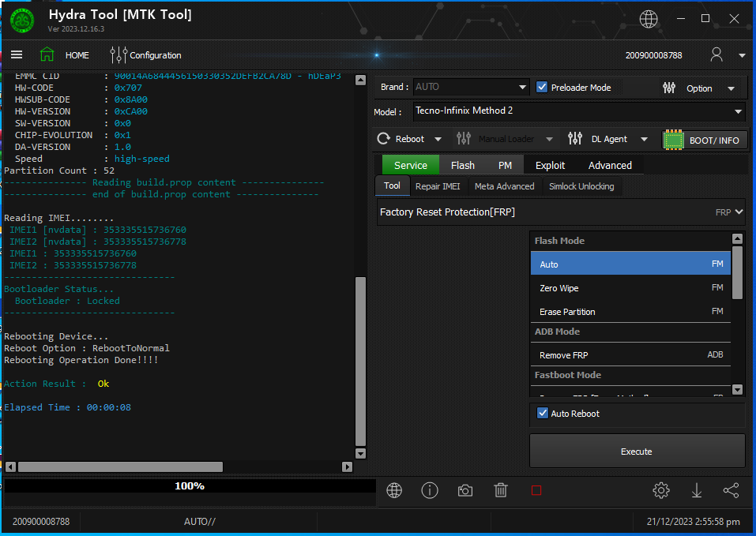
Task: Click the bottom toolbar globe icon
Action: (394, 491)
